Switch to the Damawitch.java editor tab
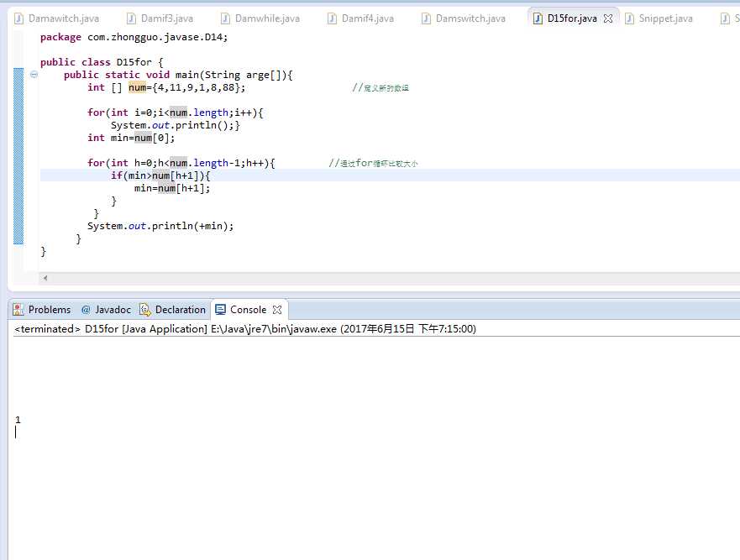The image size is (740, 560). [56, 18]
